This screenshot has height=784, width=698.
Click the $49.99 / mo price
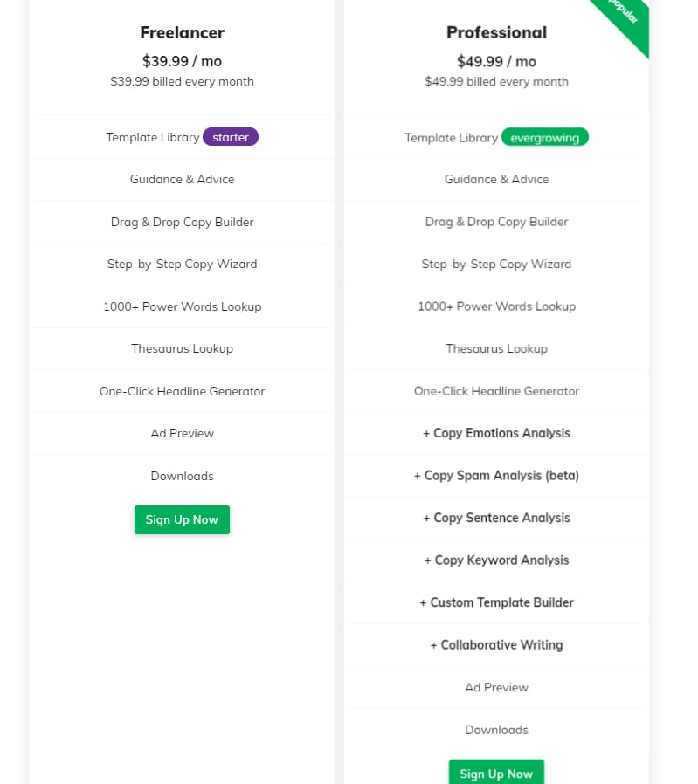496,61
